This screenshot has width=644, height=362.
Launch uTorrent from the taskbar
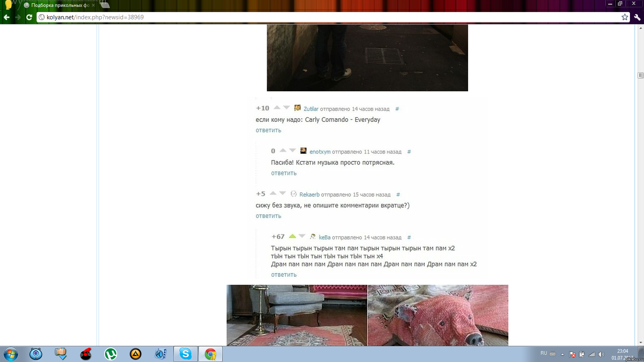111,354
